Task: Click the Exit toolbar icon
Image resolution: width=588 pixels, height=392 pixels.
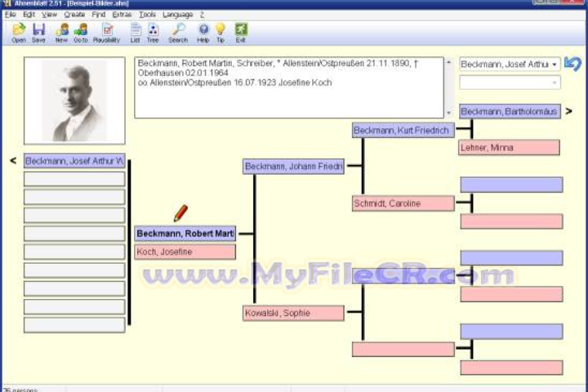Action: tap(241, 33)
